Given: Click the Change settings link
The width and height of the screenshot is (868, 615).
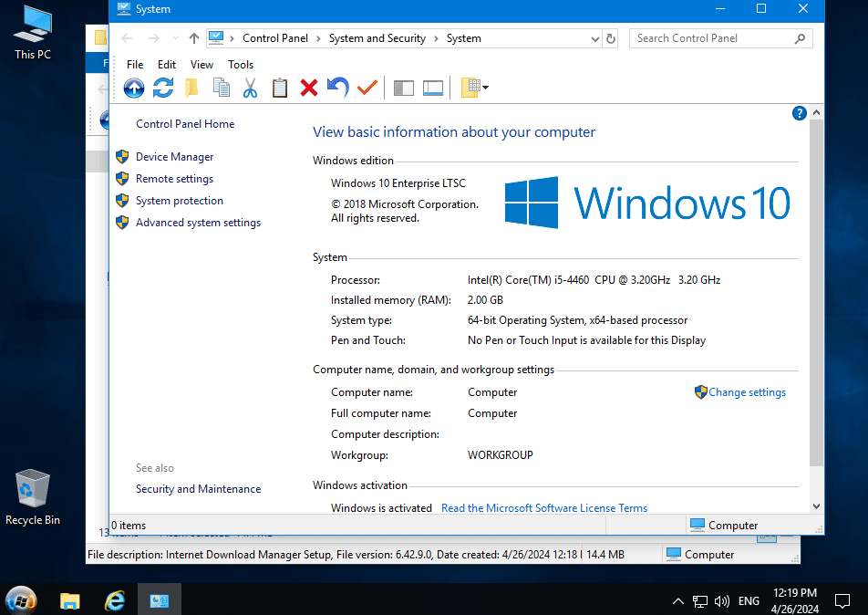Looking at the screenshot, I should click(x=747, y=392).
